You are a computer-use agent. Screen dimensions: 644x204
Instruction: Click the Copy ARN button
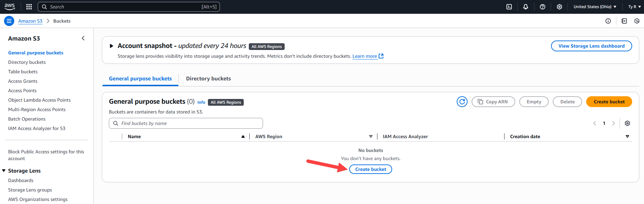[493, 102]
